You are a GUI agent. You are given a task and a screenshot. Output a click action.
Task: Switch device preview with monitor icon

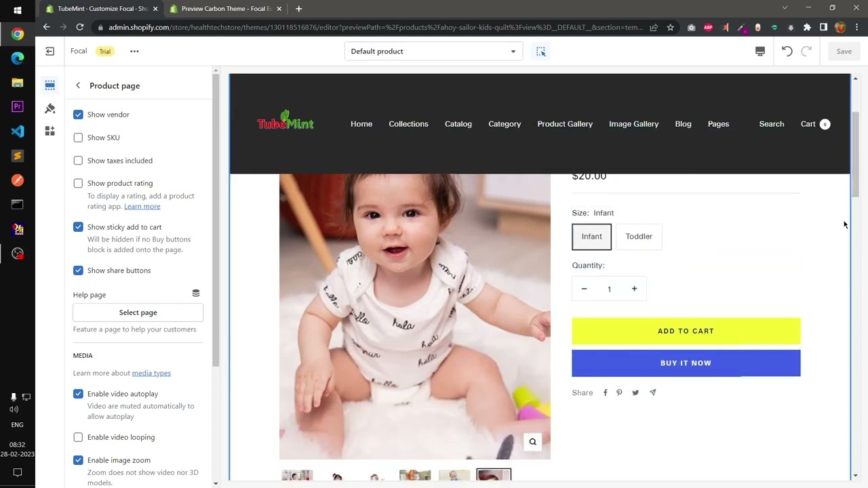click(x=760, y=51)
